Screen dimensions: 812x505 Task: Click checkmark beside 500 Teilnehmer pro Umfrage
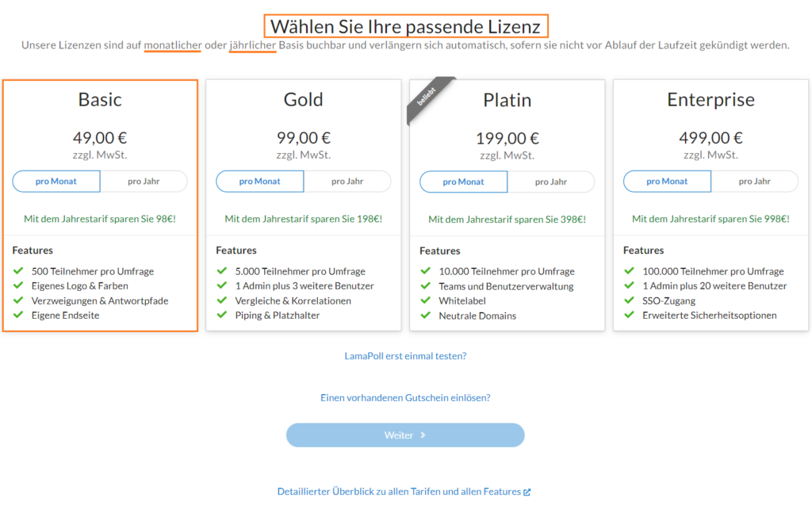19,271
